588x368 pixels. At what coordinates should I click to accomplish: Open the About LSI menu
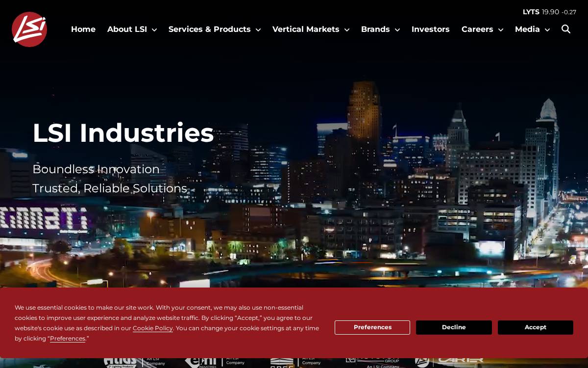127,29
